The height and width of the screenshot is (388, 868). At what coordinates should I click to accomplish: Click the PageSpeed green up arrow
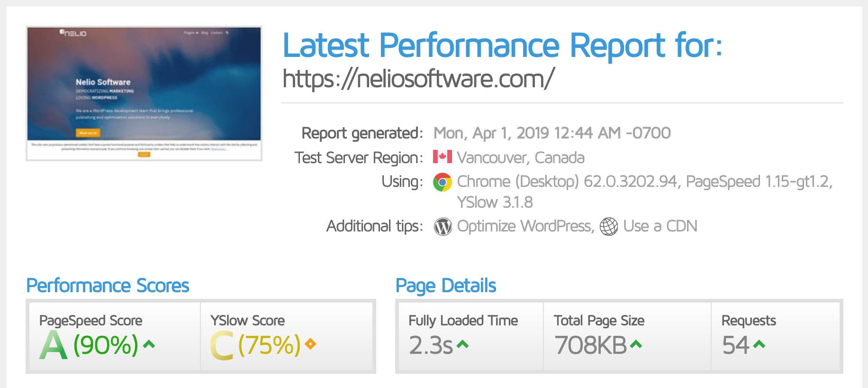click(149, 344)
